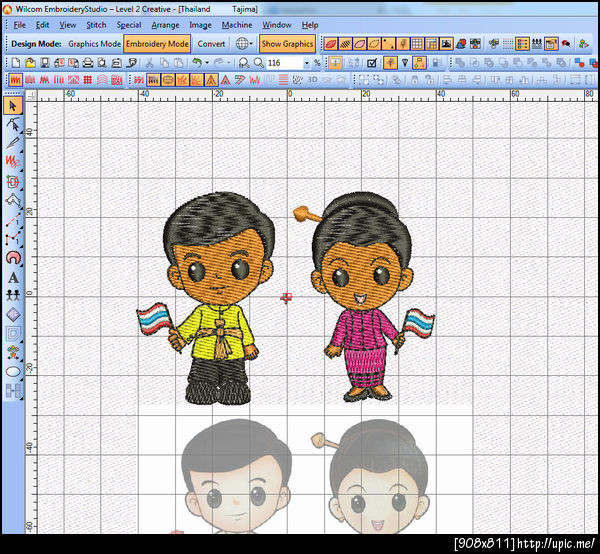
Task: Click the New blank design icon
Action: (15, 63)
